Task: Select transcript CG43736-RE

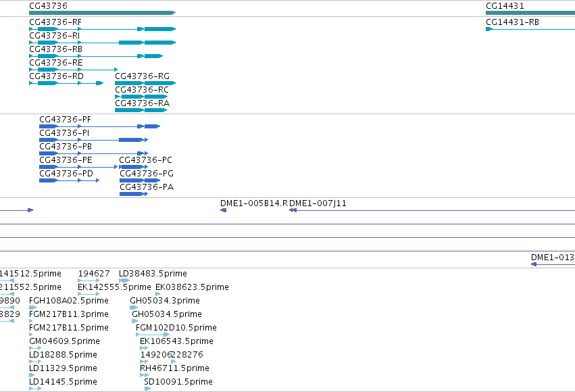Action: click(74, 70)
